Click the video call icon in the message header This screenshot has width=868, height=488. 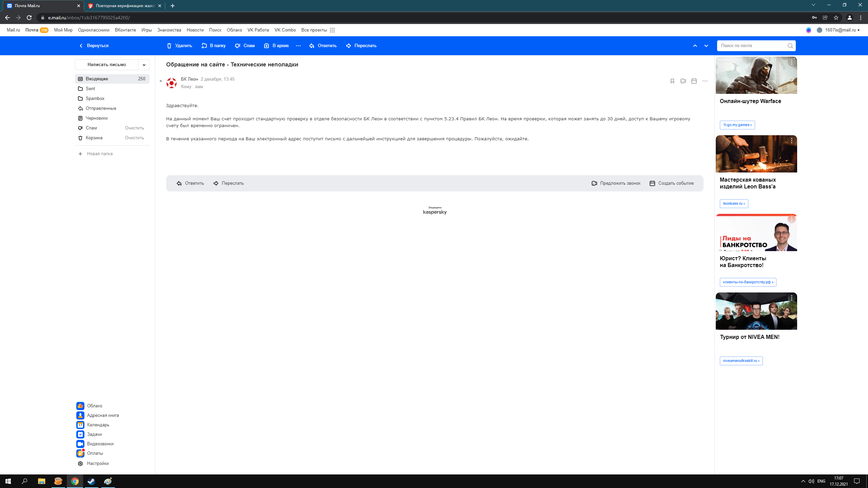tap(683, 81)
